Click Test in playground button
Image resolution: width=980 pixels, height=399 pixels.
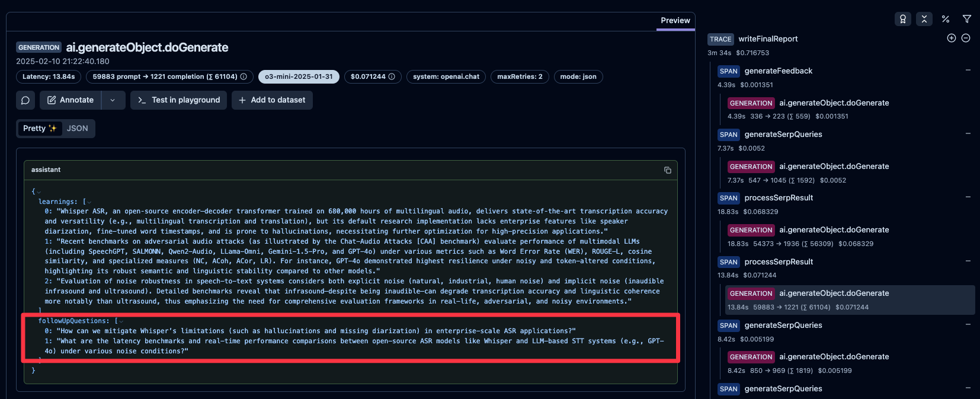coord(178,100)
